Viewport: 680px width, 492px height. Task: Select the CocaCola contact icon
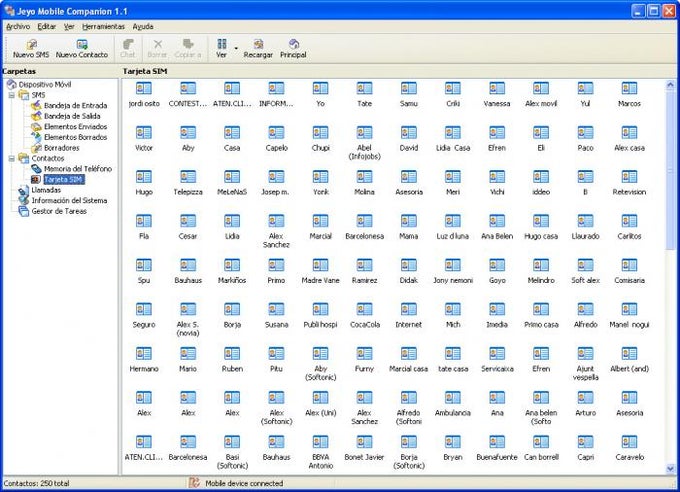364,310
